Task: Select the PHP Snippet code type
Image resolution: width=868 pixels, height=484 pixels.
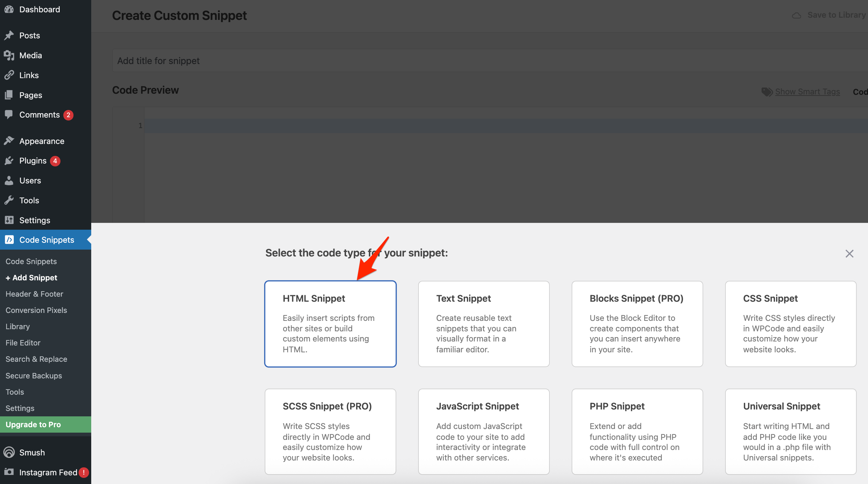Action: 637,431
